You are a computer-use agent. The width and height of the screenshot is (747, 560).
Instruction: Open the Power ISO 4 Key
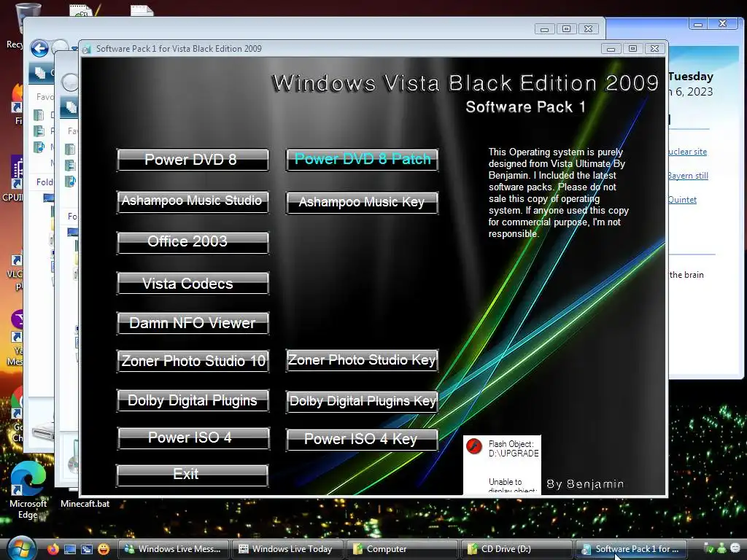click(362, 439)
